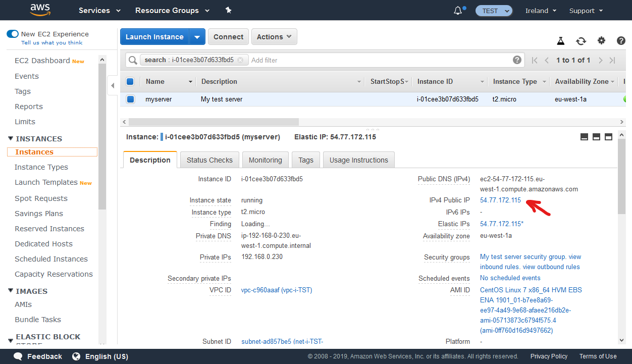632x364 pixels.
Task: Remove the search filter i-01cee3b07d633fbd5
Action: pyautogui.click(x=240, y=60)
